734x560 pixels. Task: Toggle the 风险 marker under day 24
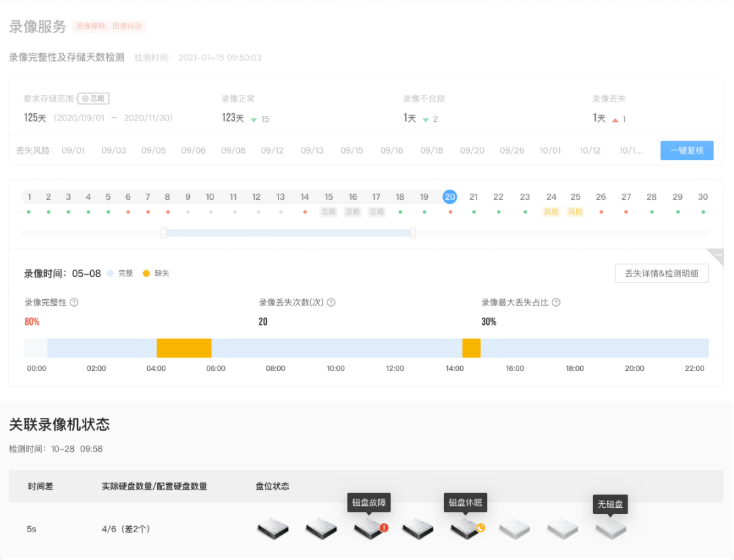pos(550,211)
